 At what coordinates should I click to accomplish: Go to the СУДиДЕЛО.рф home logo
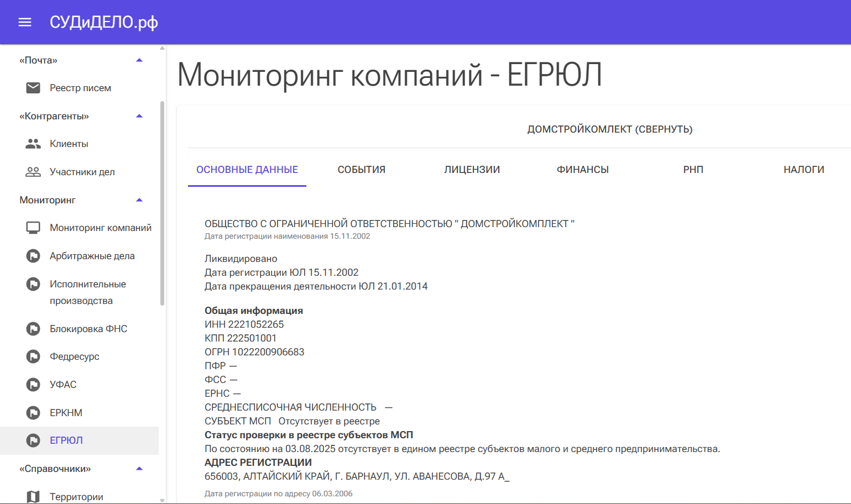point(104,22)
